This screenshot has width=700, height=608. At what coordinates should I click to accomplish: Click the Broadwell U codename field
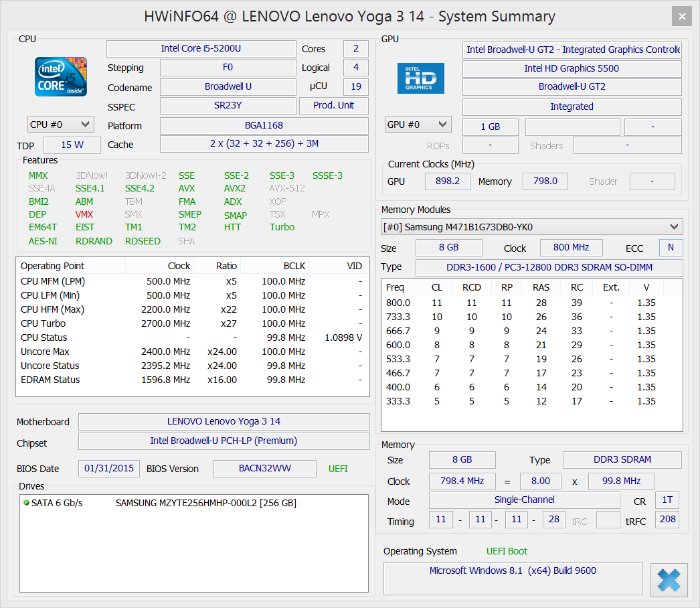228,86
